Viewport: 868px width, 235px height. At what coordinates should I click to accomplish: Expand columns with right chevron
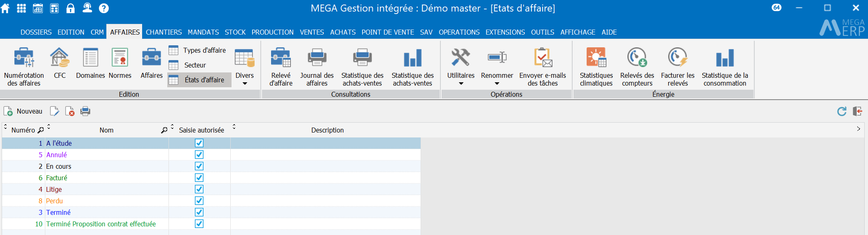[x=859, y=129]
